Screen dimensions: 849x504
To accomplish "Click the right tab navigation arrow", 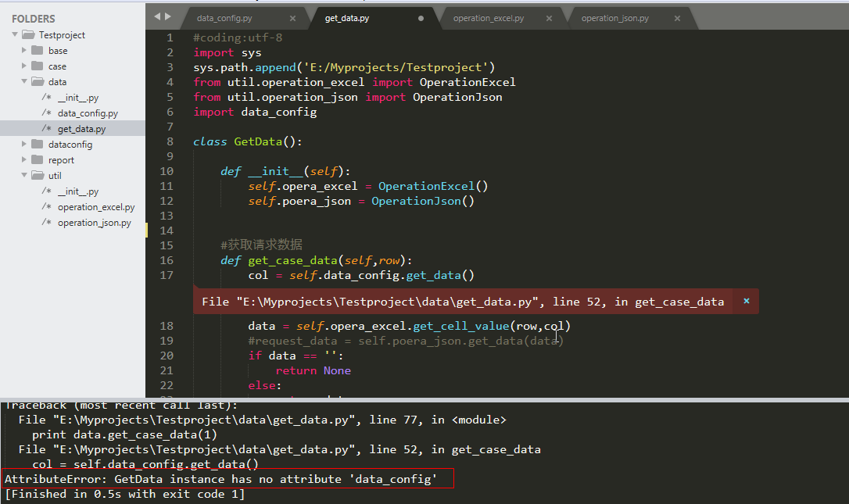I will click(167, 16).
